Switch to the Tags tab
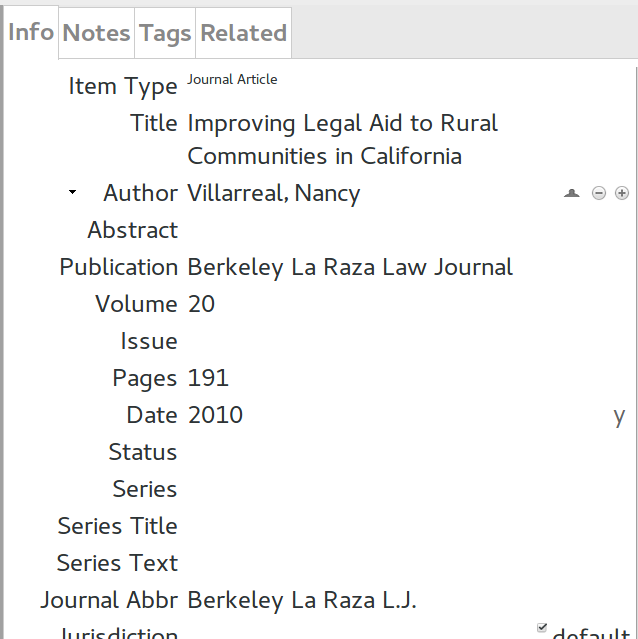638x639 pixels. click(x=165, y=33)
